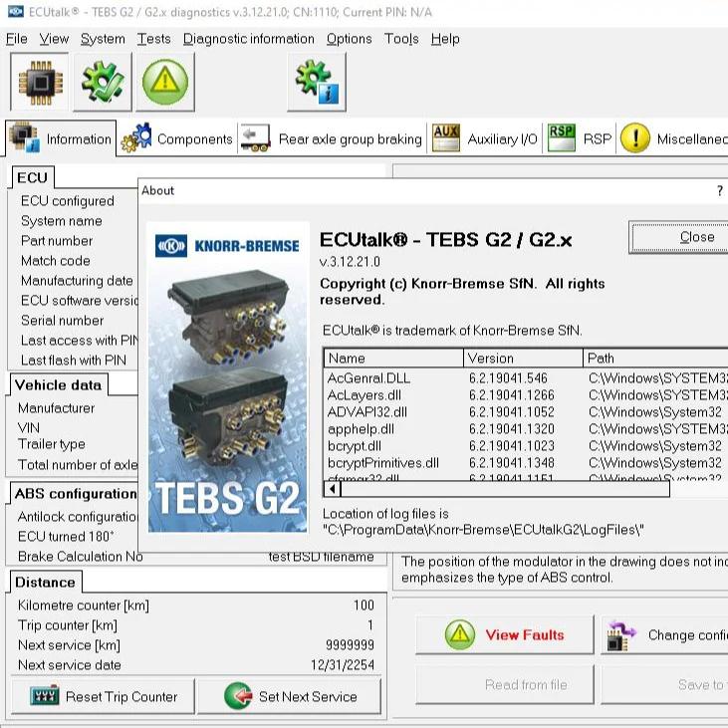This screenshot has width=728, height=728.
Task: Click the Match code label
Action: (x=56, y=261)
